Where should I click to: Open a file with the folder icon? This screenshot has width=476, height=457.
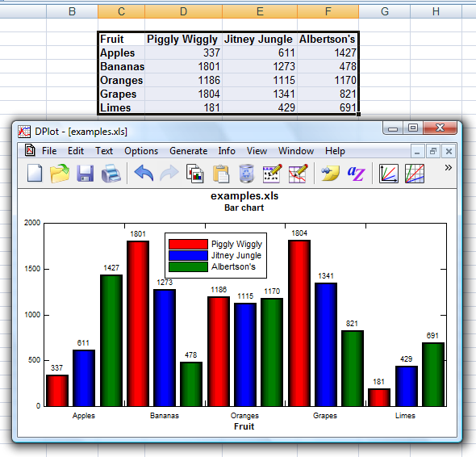[60, 174]
